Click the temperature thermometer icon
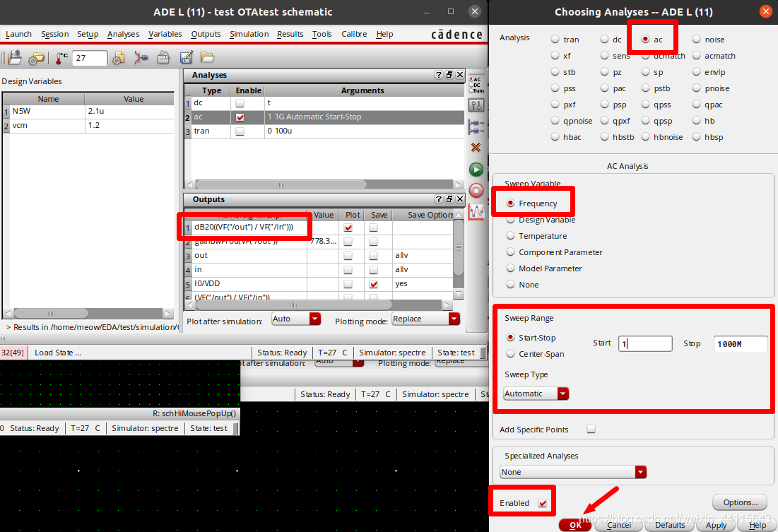The width and height of the screenshot is (778, 532). tap(61, 58)
